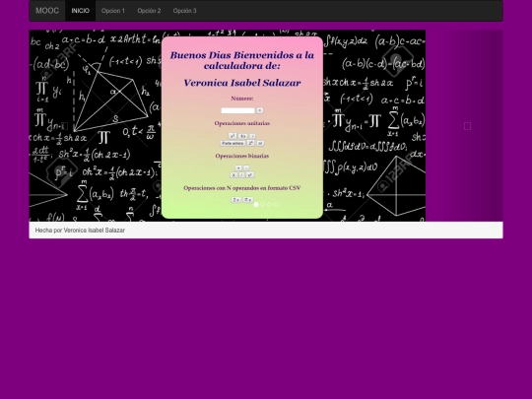The width and height of the screenshot is (532, 399).
Task: Click the x^y power button
Action: pyautogui.click(x=250, y=175)
